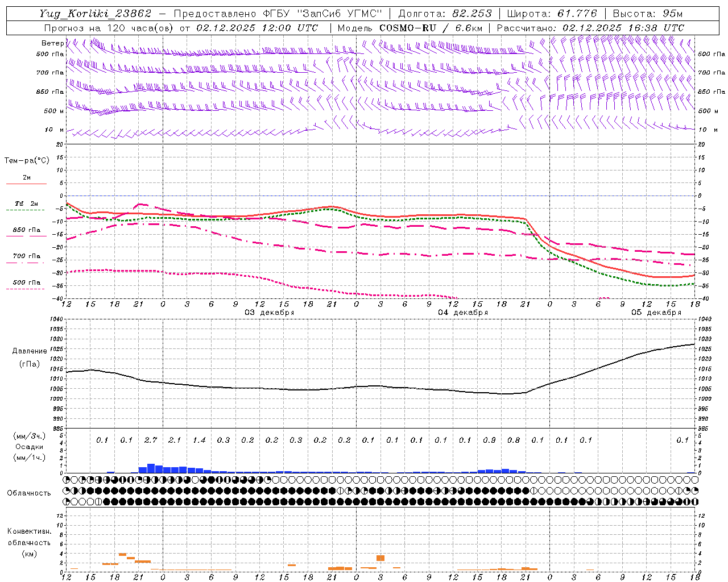
Task: Click the 03 декабря date label
Action: click(269, 313)
